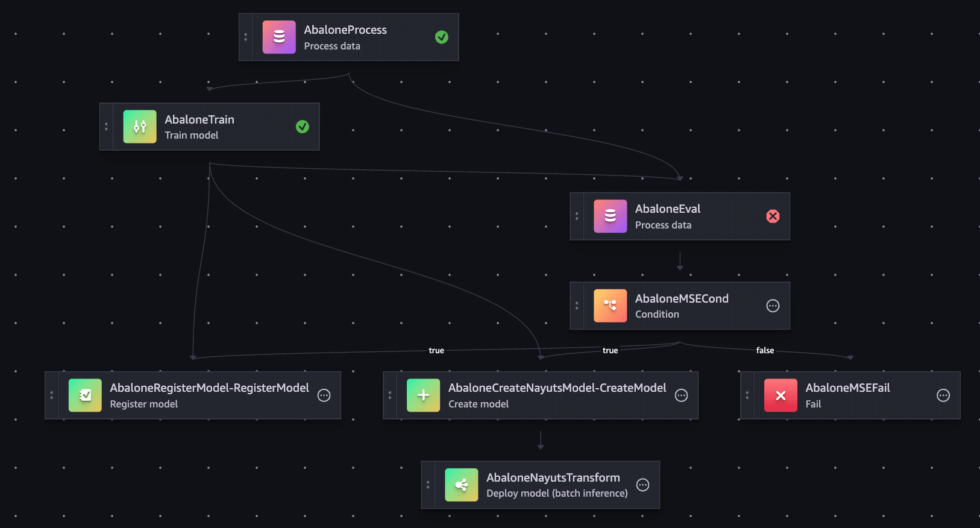Click AbaloneMSEFail pending status icon
980x528 pixels.
pos(943,395)
